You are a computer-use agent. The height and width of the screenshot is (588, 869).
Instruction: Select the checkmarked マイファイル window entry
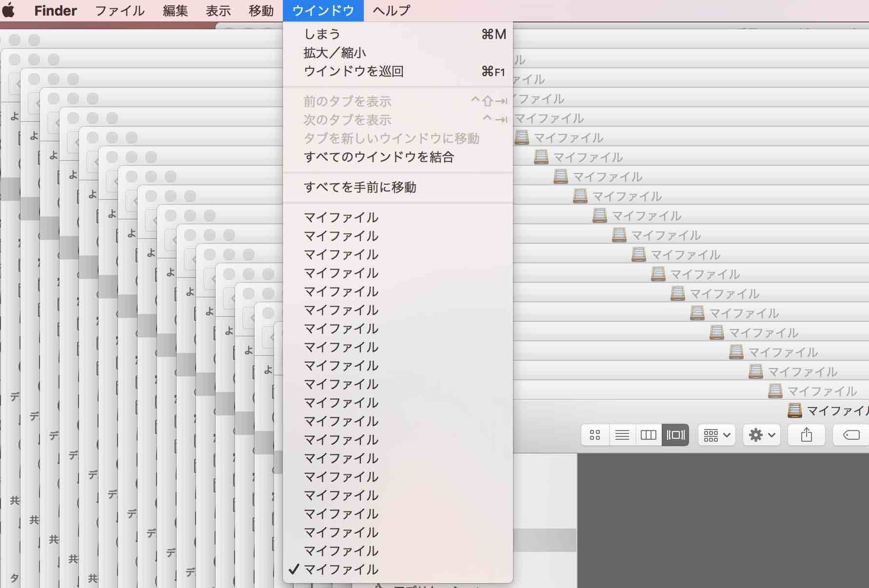click(397, 569)
